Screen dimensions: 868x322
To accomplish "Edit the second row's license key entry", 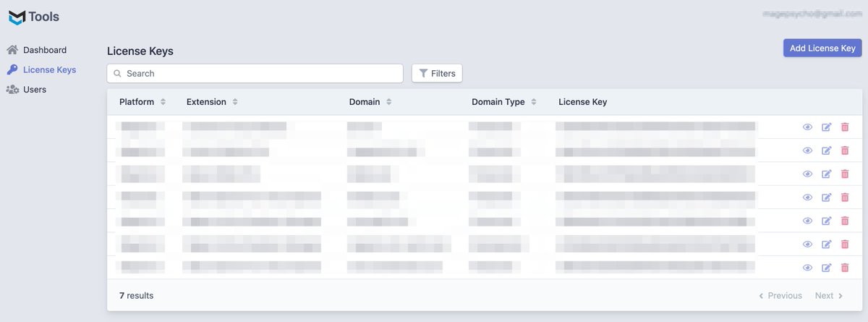I will point(827,151).
